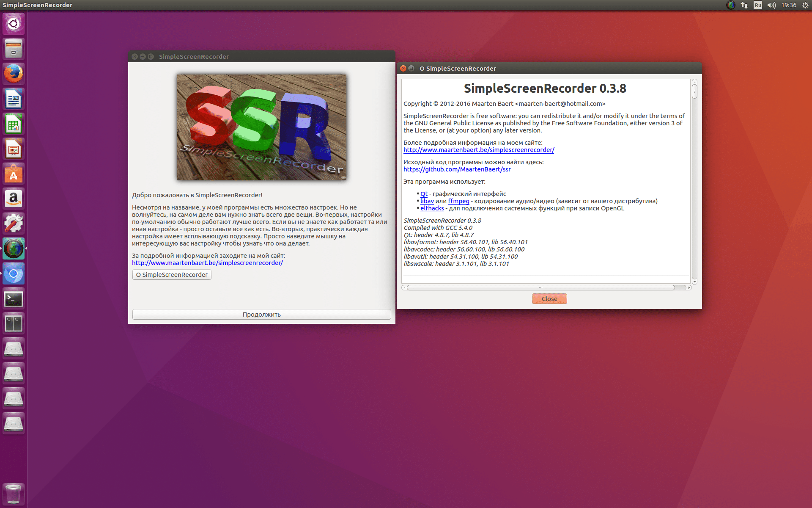Open the Trash in the dock
Image resolution: width=812 pixels, height=508 pixels.
[x=14, y=494]
